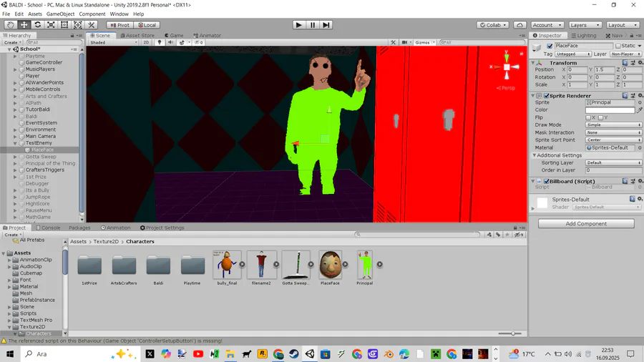Open Unity icon in Windows taskbar
The height and width of the screenshot is (362, 644).
[x=310, y=354]
